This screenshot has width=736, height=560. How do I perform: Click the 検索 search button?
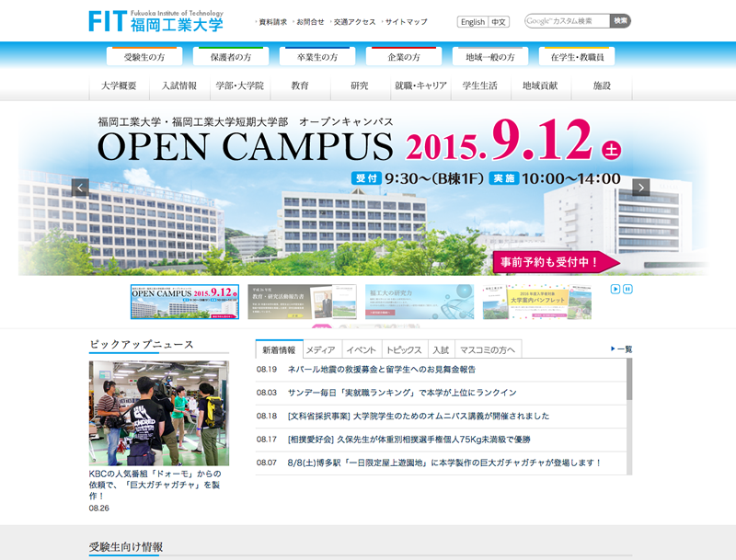[620, 20]
